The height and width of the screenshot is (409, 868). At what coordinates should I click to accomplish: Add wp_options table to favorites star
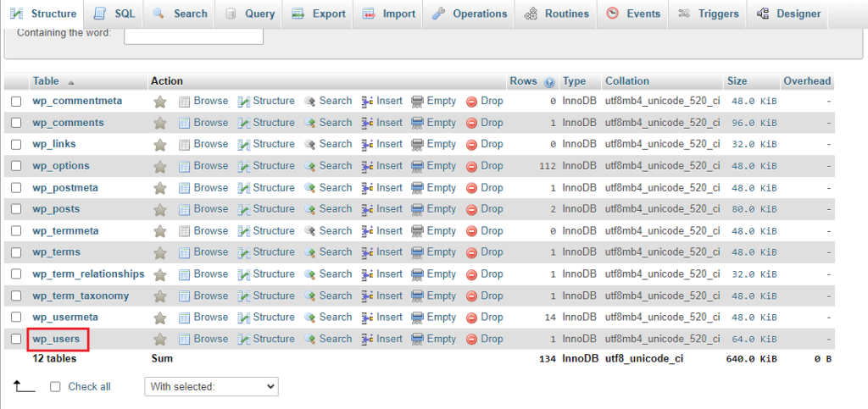coord(160,166)
